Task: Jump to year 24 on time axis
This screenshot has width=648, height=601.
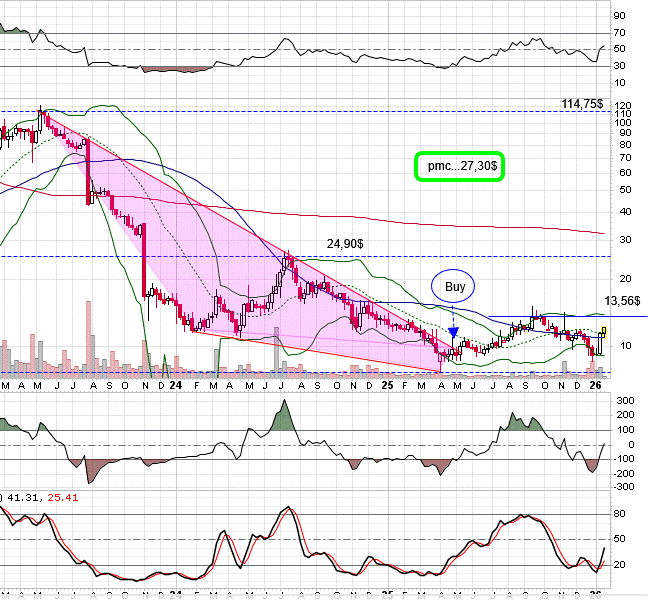Action: click(176, 385)
